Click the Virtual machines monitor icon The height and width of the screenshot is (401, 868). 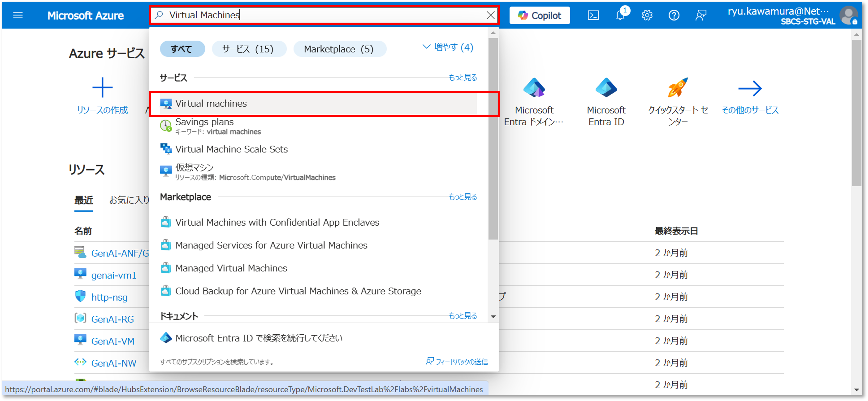166,104
